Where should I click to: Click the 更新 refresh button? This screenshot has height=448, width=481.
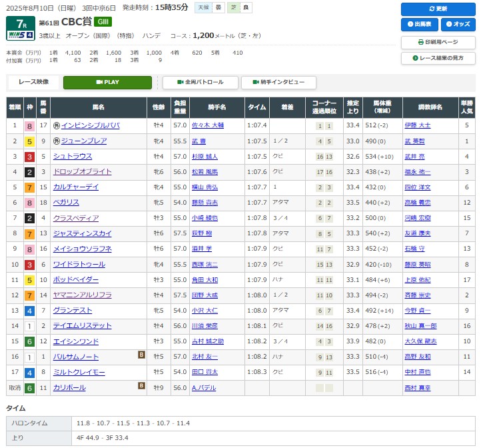[438, 9]
